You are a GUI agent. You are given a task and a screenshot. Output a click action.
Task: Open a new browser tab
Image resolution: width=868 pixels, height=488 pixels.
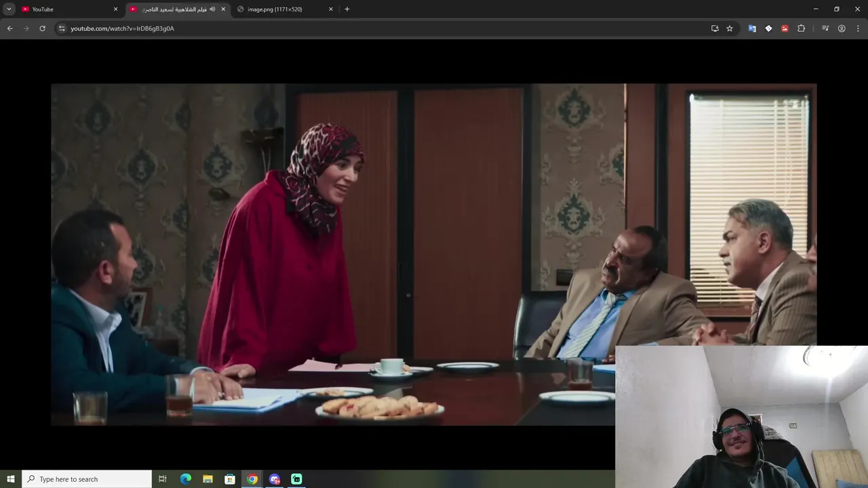point(347,9)
